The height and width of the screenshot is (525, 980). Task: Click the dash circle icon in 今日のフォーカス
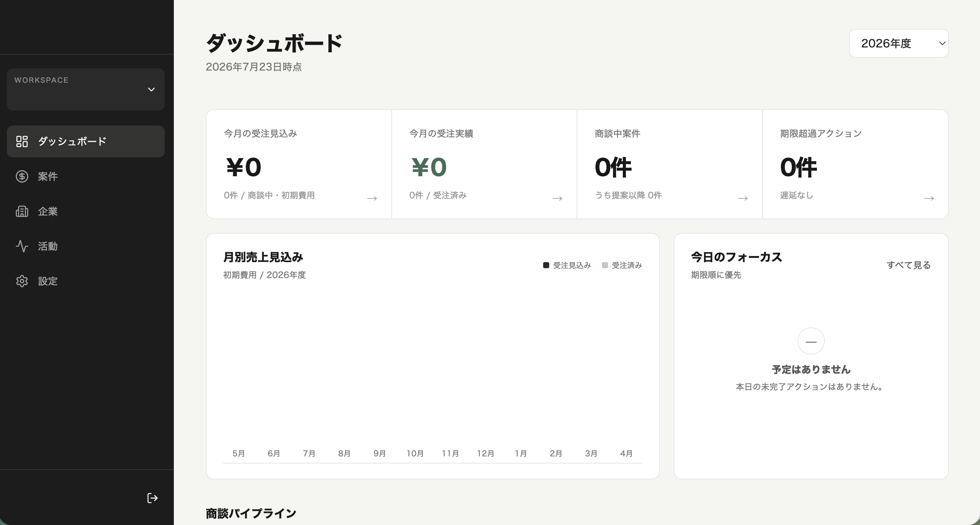[x=811, y=341]
